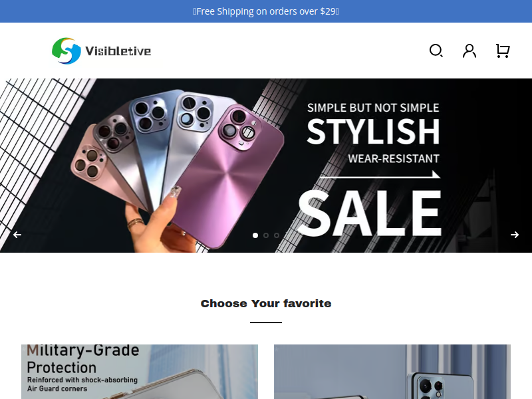Click the SALE text on banner
Image resolution: width=532 pixels, height=399 pixels.
pyautogui.click(x=370, y=213)
